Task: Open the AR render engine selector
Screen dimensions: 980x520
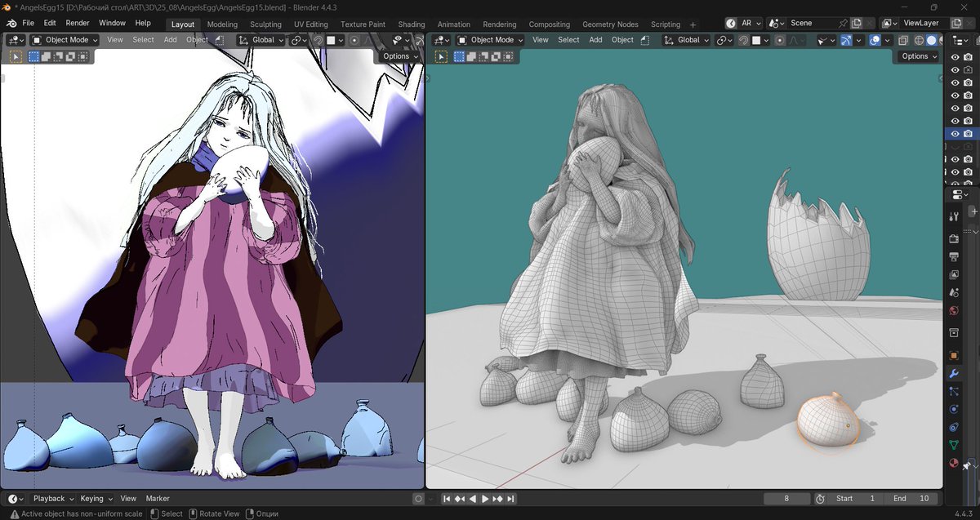Action: (x=743, y=23)
